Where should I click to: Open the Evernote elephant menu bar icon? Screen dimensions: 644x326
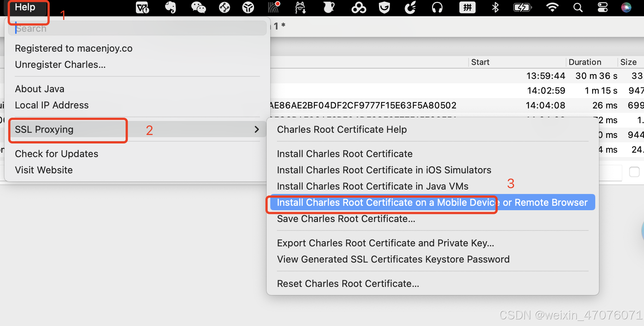coord(170,7)
